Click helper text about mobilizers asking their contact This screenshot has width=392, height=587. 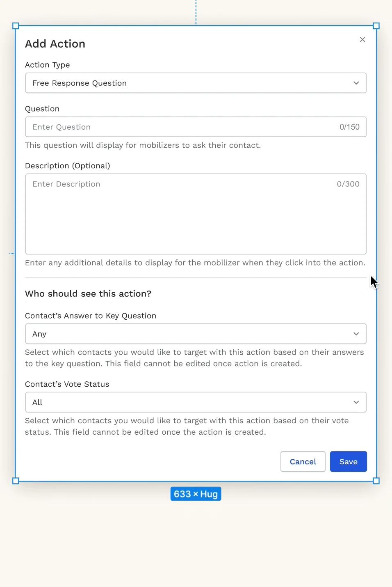143,145
